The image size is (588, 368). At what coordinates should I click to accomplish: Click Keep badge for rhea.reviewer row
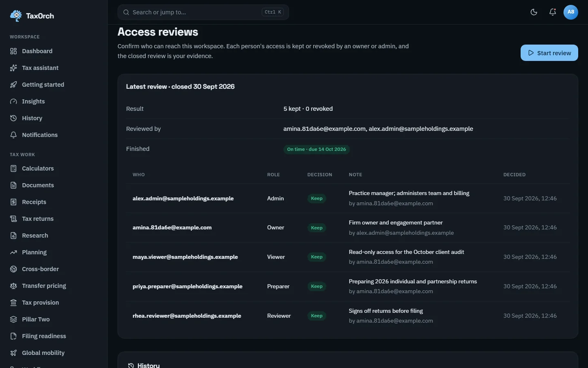(x=317, y=316)
